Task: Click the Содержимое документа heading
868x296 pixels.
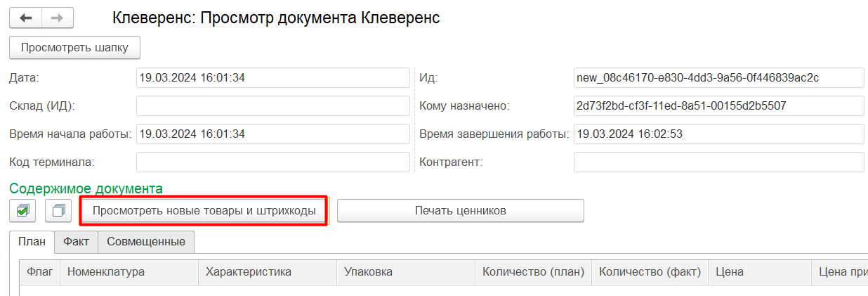Action: point(86,188)
